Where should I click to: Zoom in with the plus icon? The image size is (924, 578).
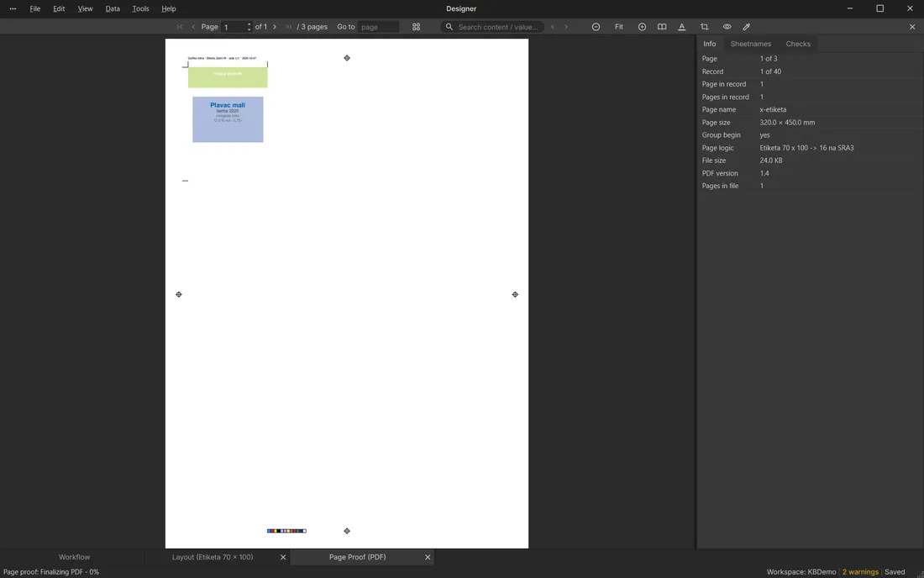click(642, 27)
